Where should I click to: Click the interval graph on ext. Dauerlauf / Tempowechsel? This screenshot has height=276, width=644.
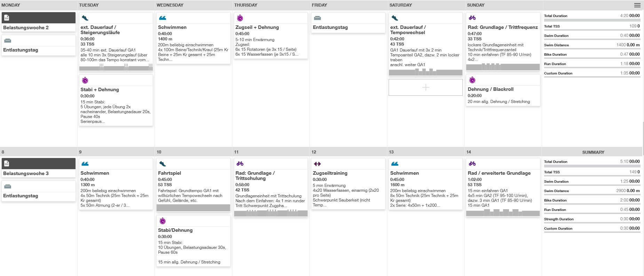[426, 72]
